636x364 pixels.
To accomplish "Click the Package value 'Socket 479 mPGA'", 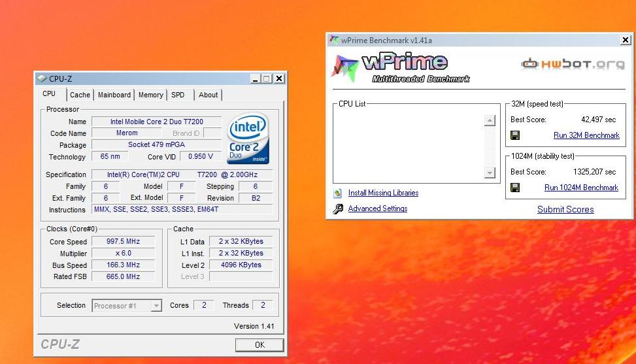I will pos(157,144).
